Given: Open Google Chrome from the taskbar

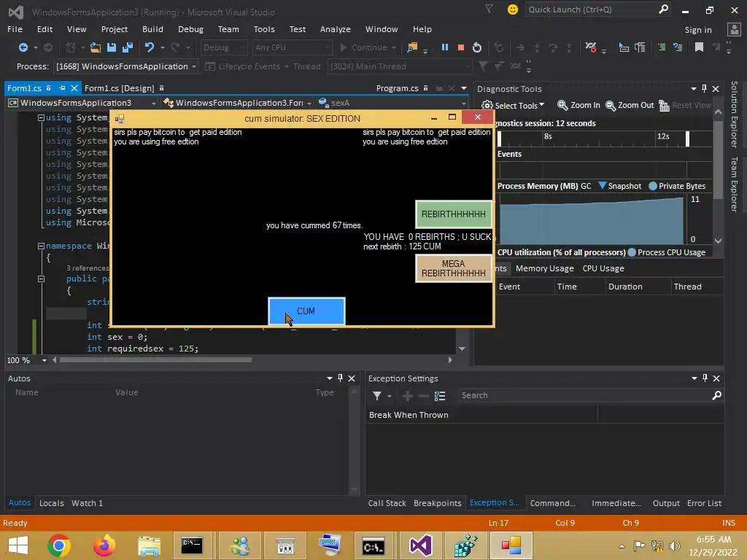Looking at the screenshot, I should [x=59, y=545].
